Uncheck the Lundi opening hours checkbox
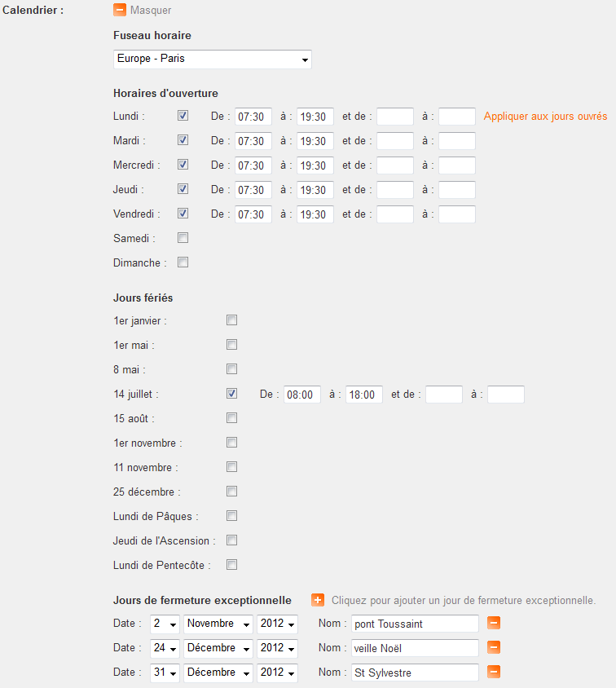Screen dimensions: 616x688 click(x=183, y=116)
